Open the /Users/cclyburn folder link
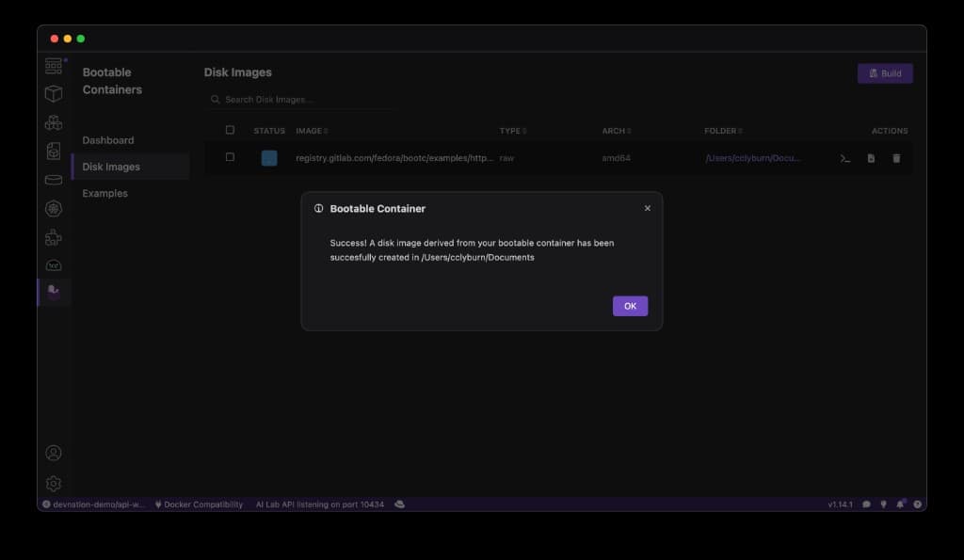The height and width of the screenshot is (560, 964). pyautogui.click(x=753, y=158)
